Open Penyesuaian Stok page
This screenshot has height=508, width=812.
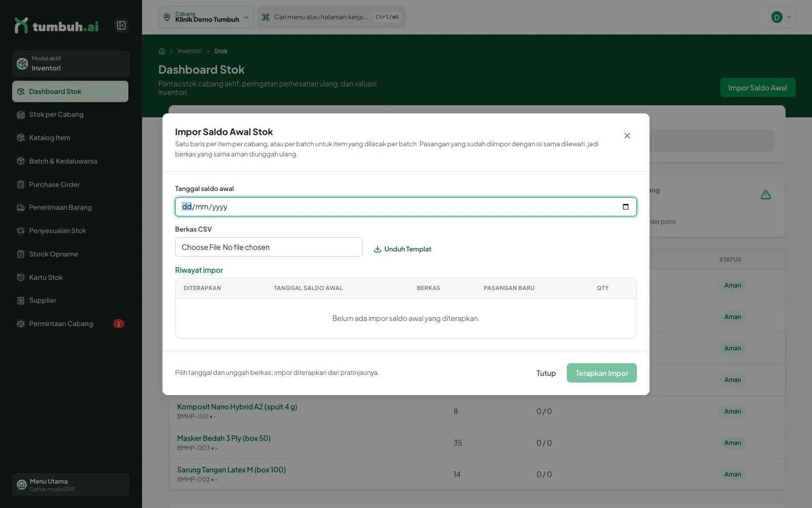pyautogui.click(x=70, y=231)
